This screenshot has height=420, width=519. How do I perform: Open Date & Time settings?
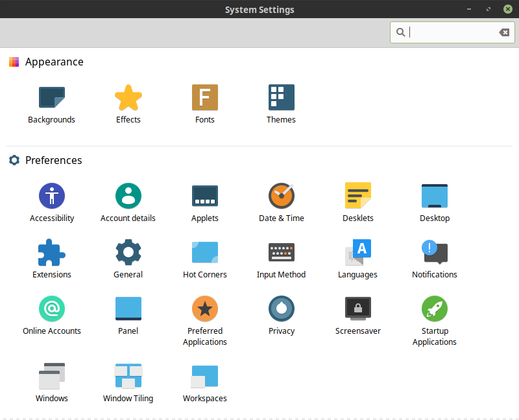[x=282, y=196]
